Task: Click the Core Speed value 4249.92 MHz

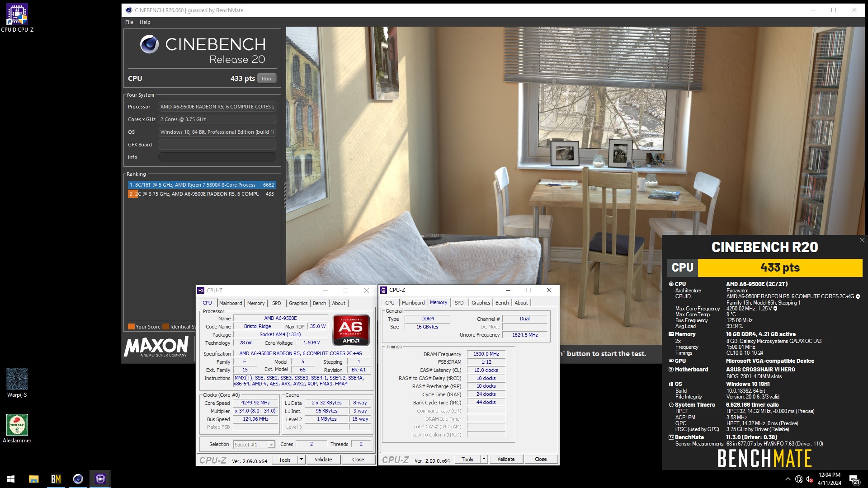Action: 255,403
